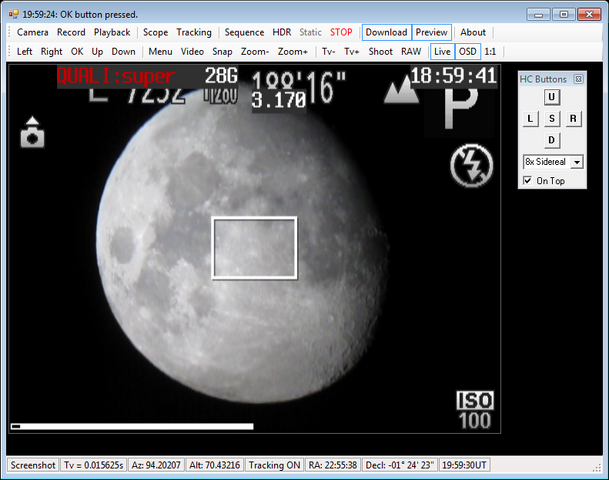609x480 pixels.
Task: Click the flash-off icon in preview
Action: 472,165
